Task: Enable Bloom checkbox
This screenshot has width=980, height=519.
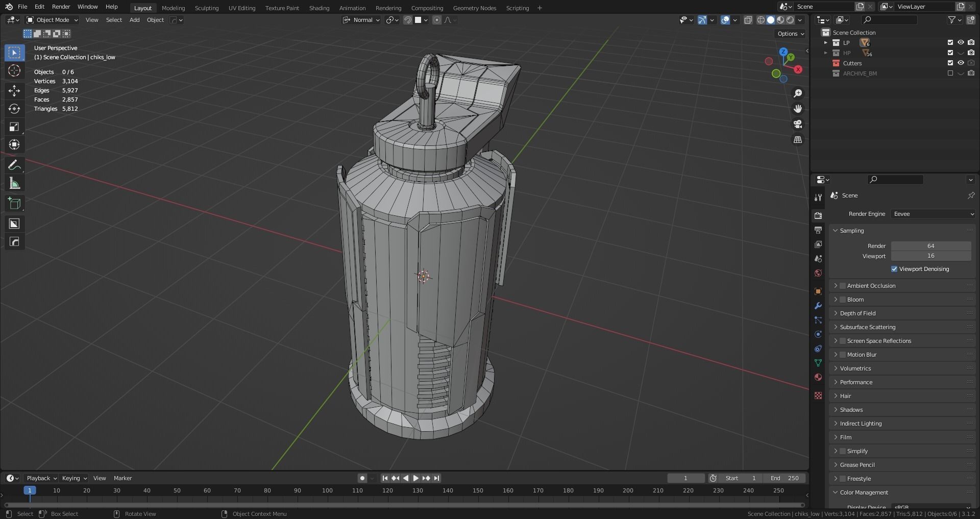Action: click(843, 300)
